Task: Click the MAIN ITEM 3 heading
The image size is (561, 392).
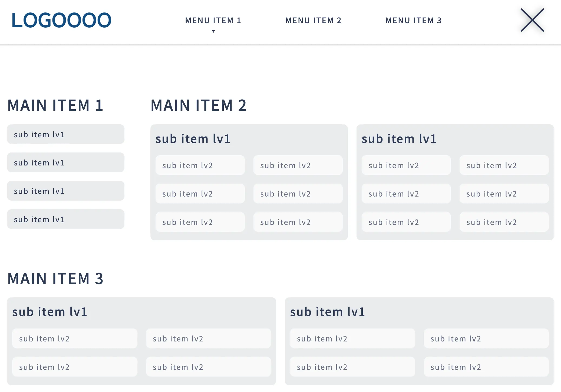Action: click(55, 279)
